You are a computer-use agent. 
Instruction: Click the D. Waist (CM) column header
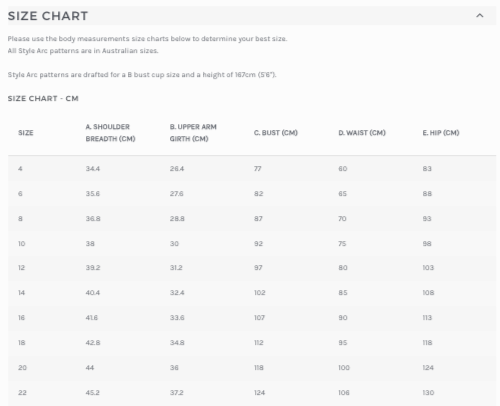362,133
